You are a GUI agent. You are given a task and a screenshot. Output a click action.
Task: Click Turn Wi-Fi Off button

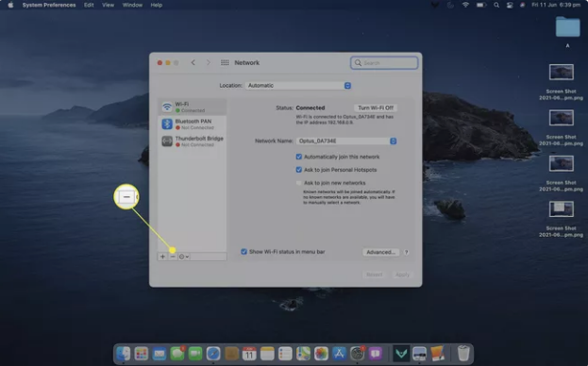tap(376, 108)
